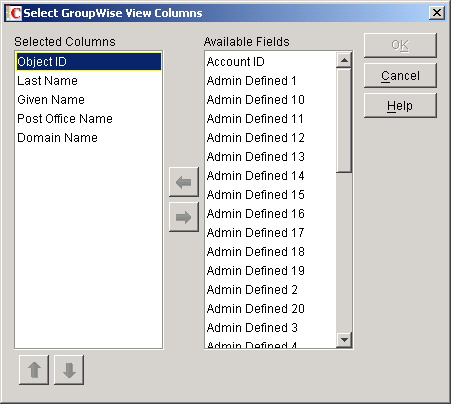
Task: Click the Admin Defined 18 field
Action: (x=271, y=252)
